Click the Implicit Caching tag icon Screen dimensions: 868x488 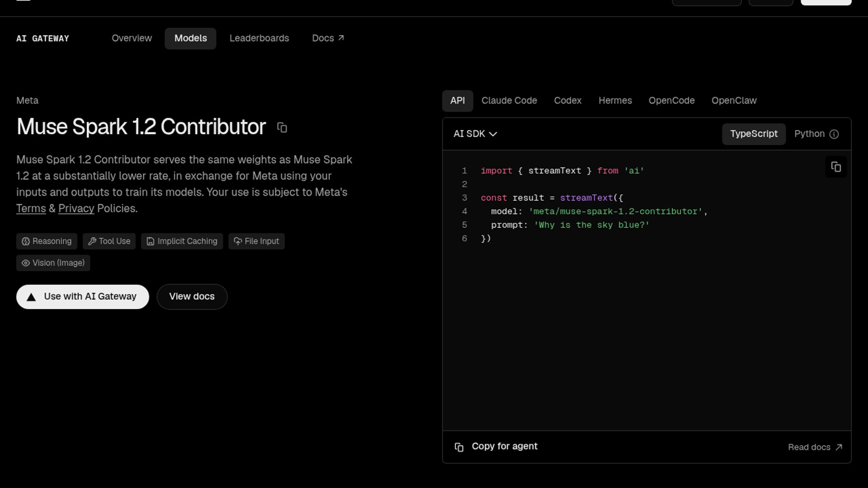point(151,241)
